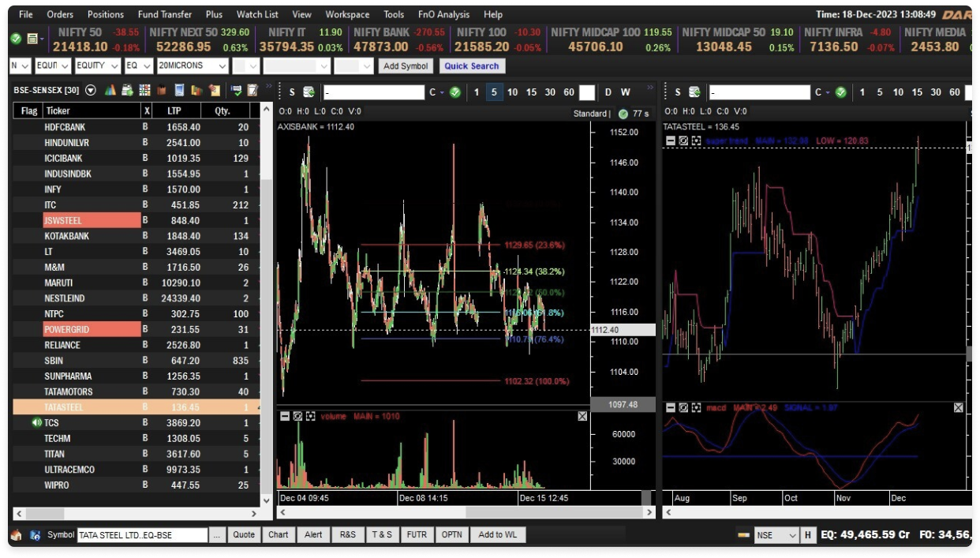Image resolution: width=980 pixels, height=558 pixels.
Task: Open the Fund Transfer menu
Action: pos(166,14)
